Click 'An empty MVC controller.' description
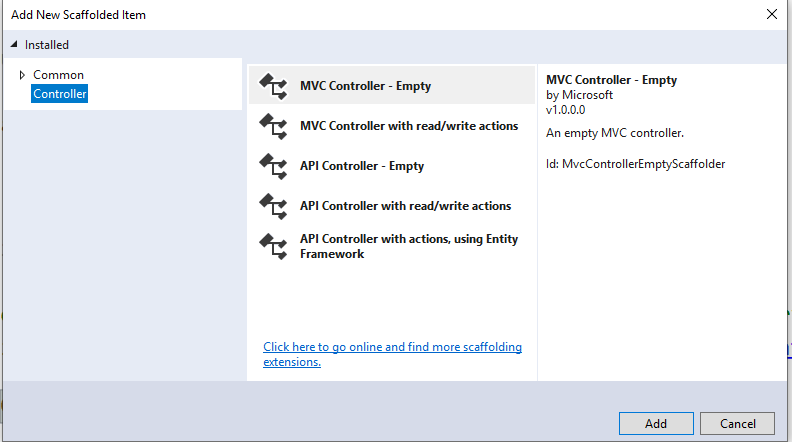Image resolution: width=792 pixels, height=442 pixels. click(x=615, y=133)
